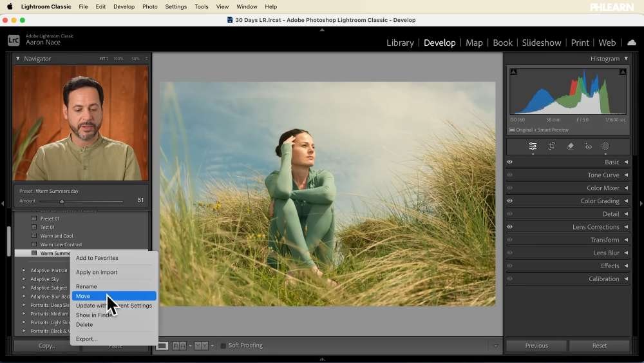Click the Loupe view icon in toolbar

162,346
